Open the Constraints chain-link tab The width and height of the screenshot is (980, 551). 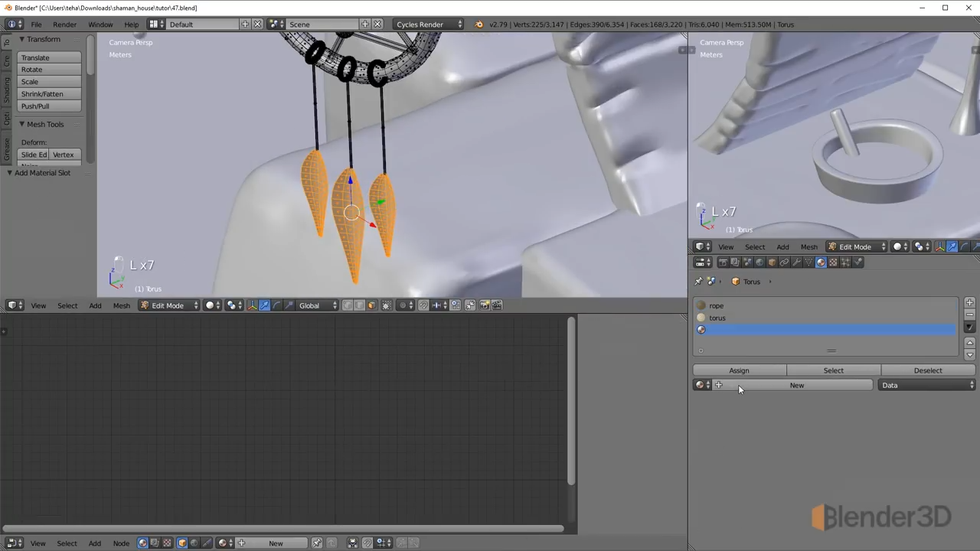[x=784, y=262]
